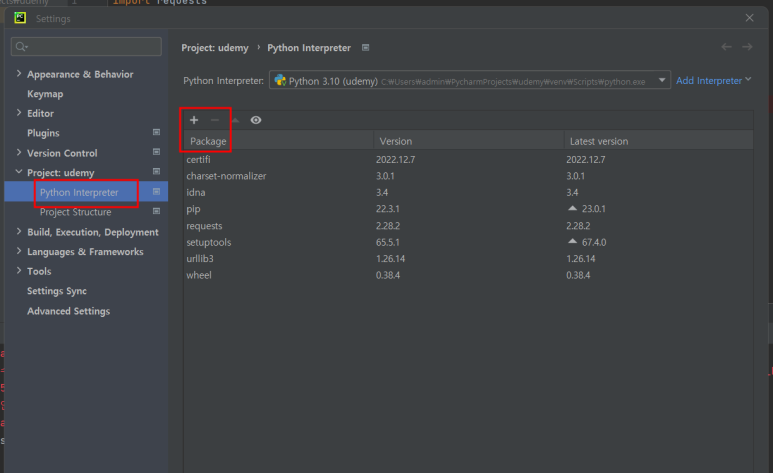This screenshot has height=473, width=773.
Task: Click the upgrade arrow next to pip 23.0.1
Action: click(572, 208)
